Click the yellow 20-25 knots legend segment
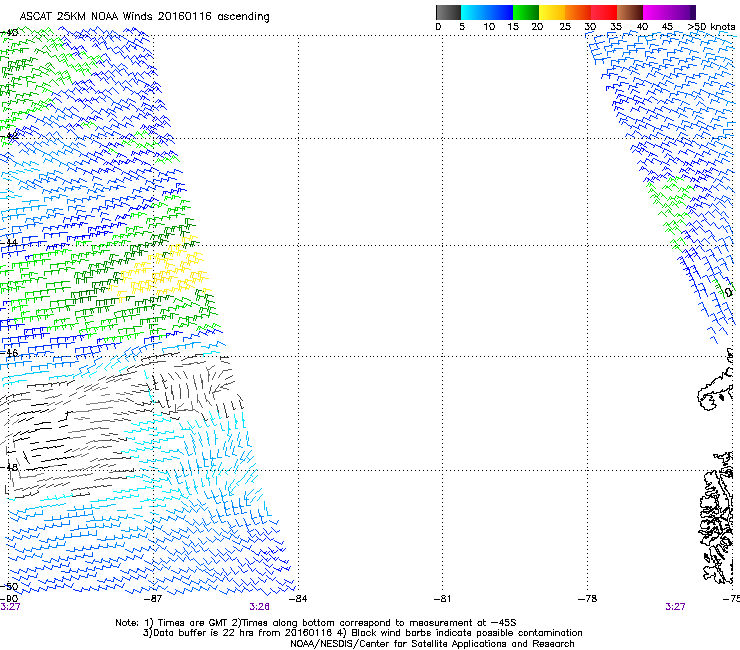740x650 pixels. click(x=552, y=12)
